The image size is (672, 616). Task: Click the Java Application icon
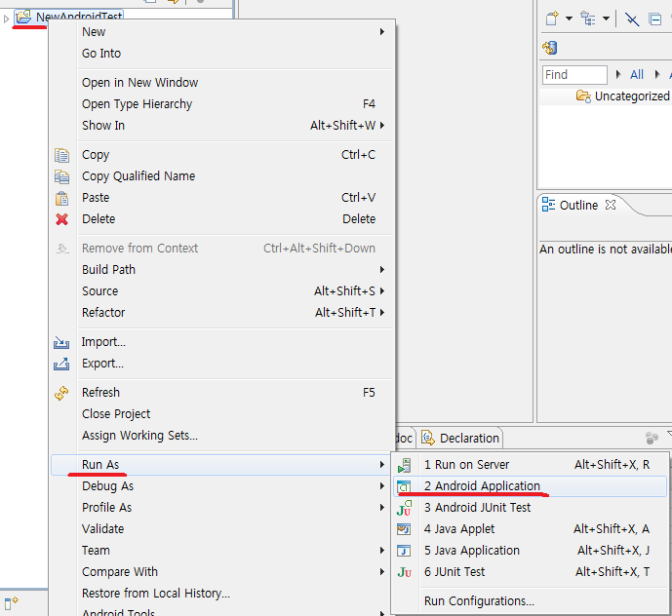(404, 551)
